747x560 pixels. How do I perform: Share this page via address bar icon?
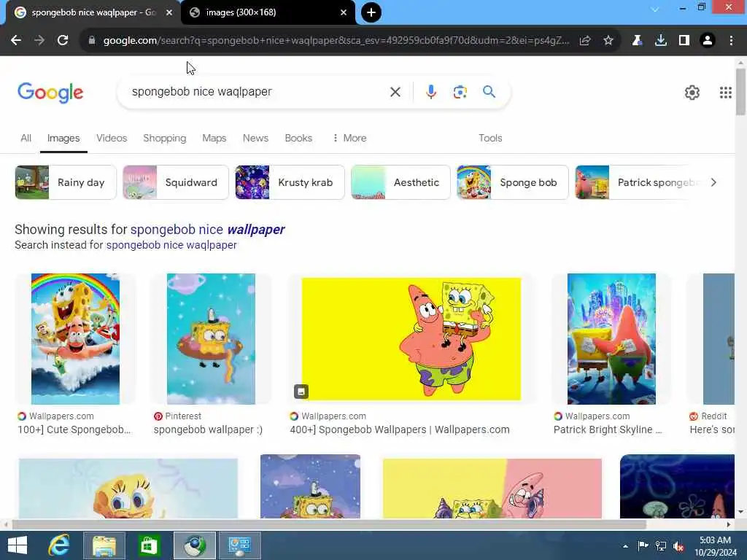click(x=585, y=41)
